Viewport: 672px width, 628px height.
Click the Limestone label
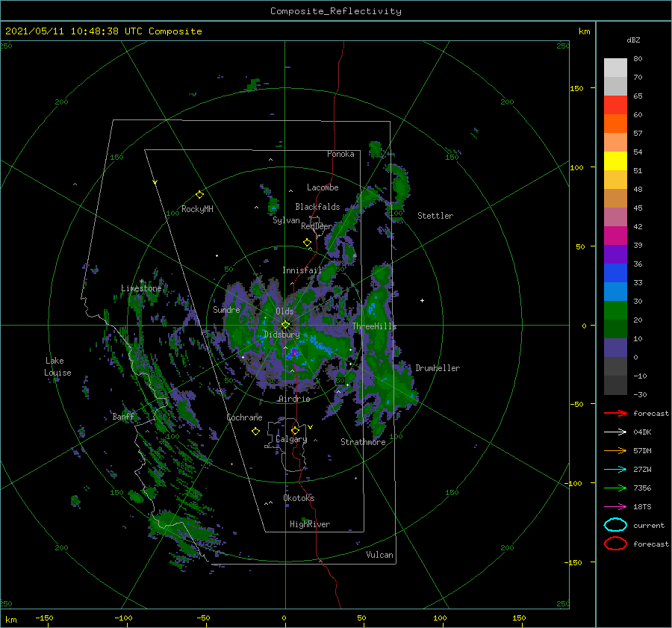coord(141,288)
